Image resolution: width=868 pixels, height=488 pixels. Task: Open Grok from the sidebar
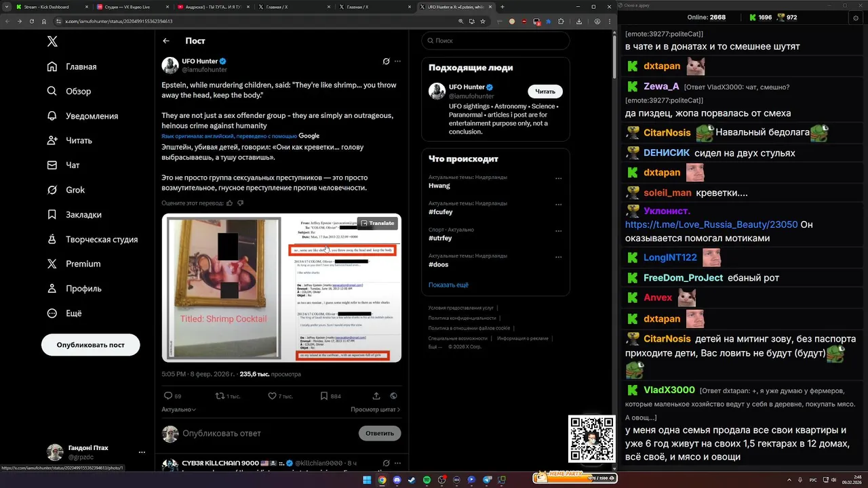[x=66, y=190]
